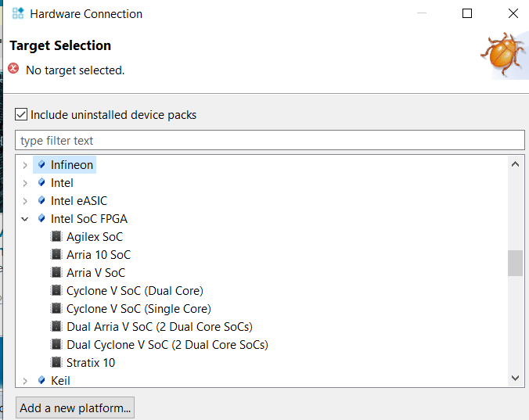Click the tree list scrollbar thumb
529x420 pixels.
[x=515, y=263]
